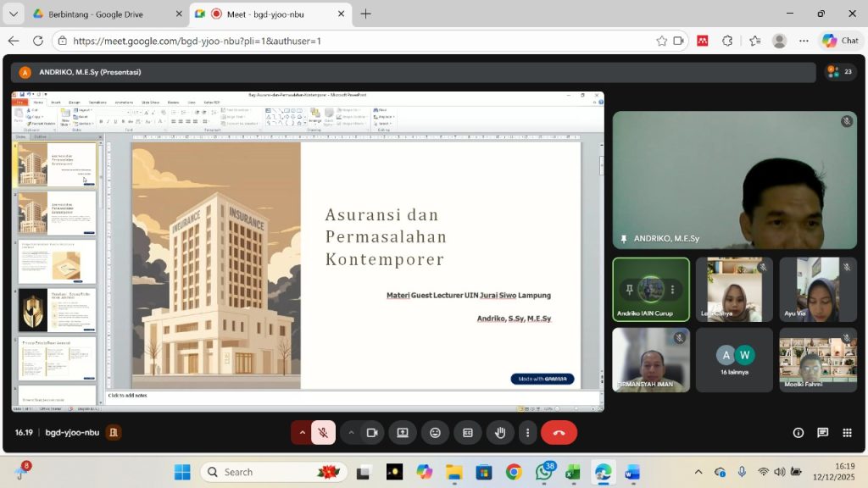The width and height of the screenshot is (868, 488).
Task: Click the share screen button
Action: tap(403, 432)
